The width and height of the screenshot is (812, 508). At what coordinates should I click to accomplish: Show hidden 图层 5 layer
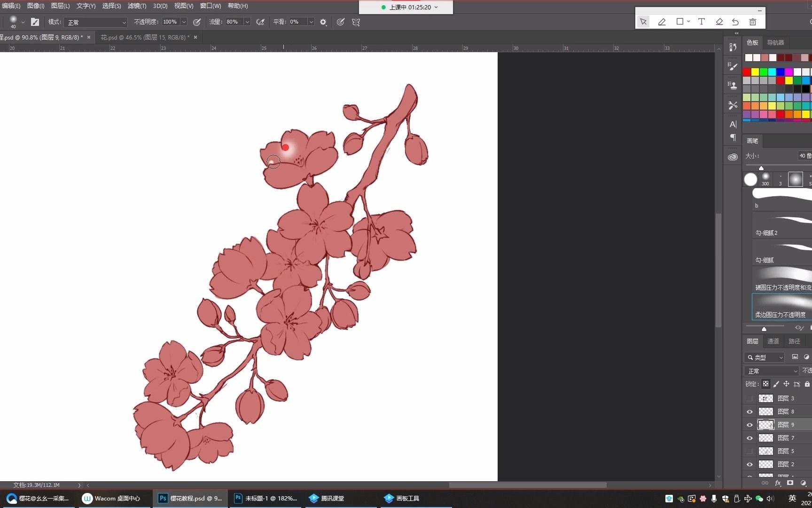tap(750, 451)
